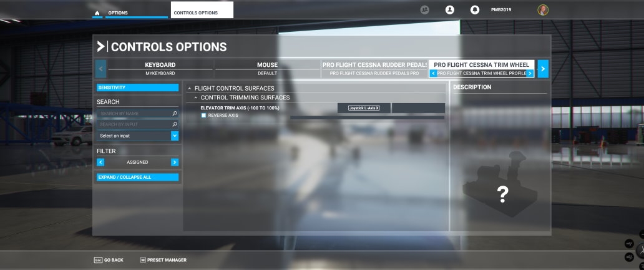Select next filter option

tap(175, 162)
